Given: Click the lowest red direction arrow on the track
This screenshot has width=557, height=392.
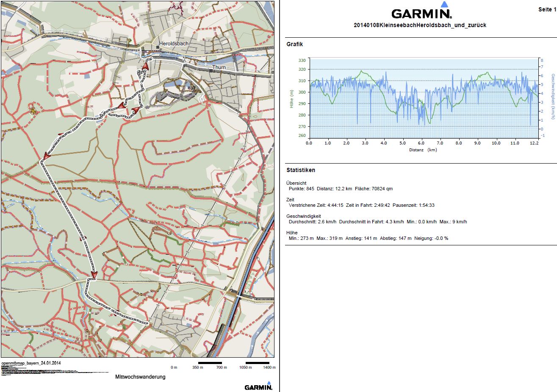Looking at the screenshot, I should tap(94, 275).
